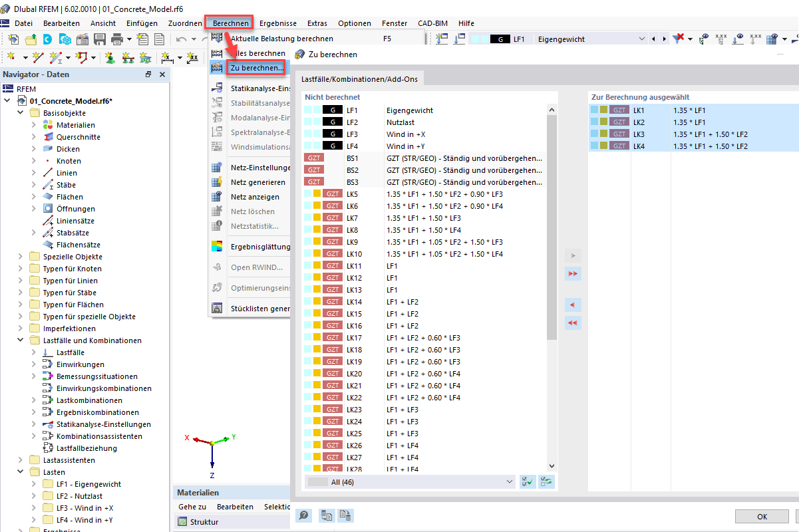Open the Ergebnisse menu
799x532 pixels.
click(x=278, y=23)
